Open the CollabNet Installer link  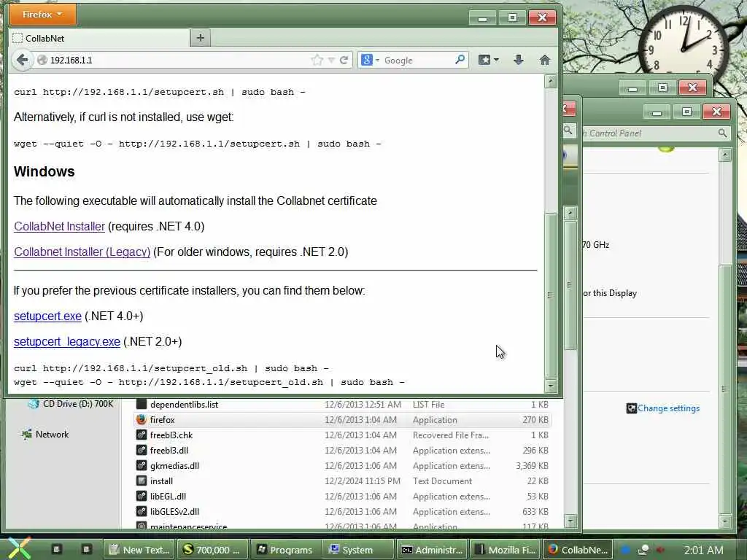[59, 226]
